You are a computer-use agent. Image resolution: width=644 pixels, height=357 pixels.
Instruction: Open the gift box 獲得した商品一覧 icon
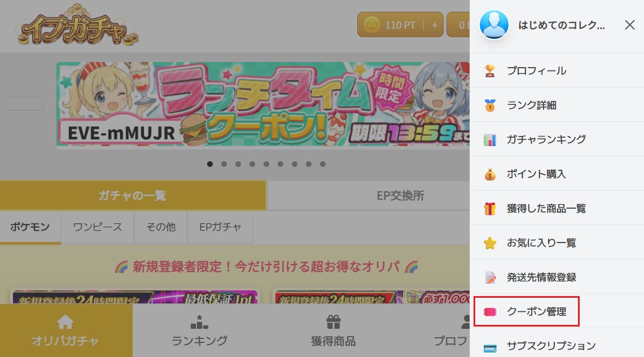point(489,209)
